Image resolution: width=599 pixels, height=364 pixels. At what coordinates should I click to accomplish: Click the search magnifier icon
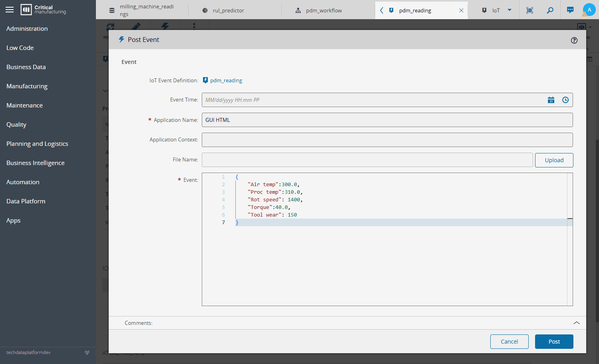(x=550, y=10)
